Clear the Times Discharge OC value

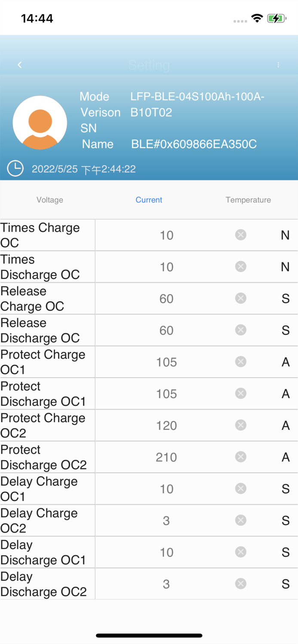[240, 267]
